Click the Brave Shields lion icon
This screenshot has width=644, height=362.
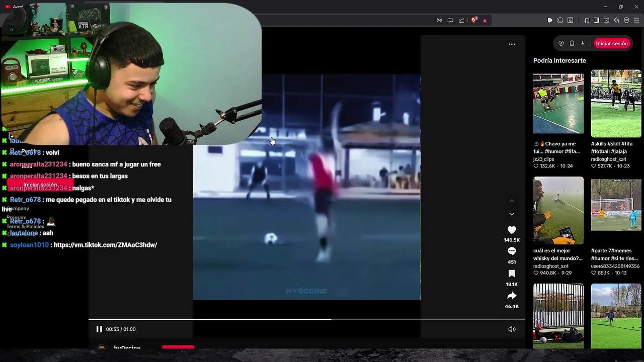point(474,20)
